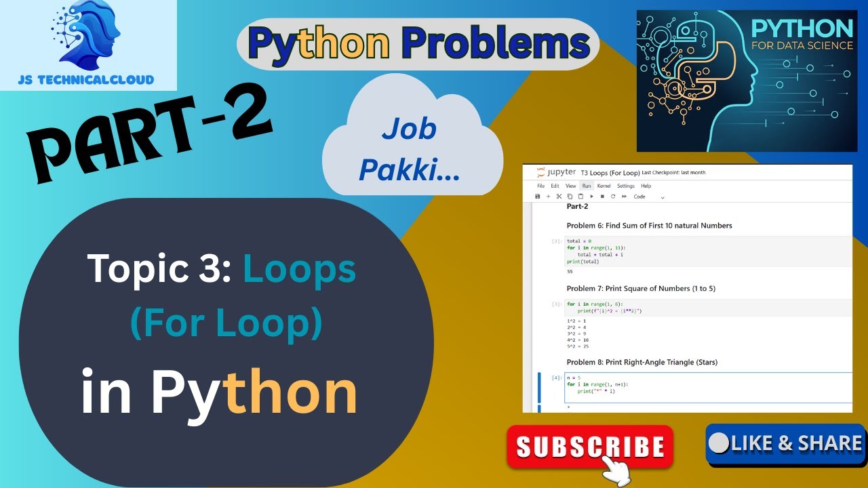The height and width of the screenshot is (488, 868).
Task: Click inside code cell [2] with total = 0
Action: 707,251
